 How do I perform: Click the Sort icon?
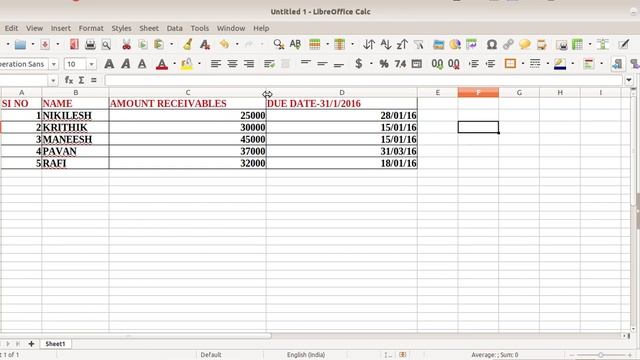(369, 44)
